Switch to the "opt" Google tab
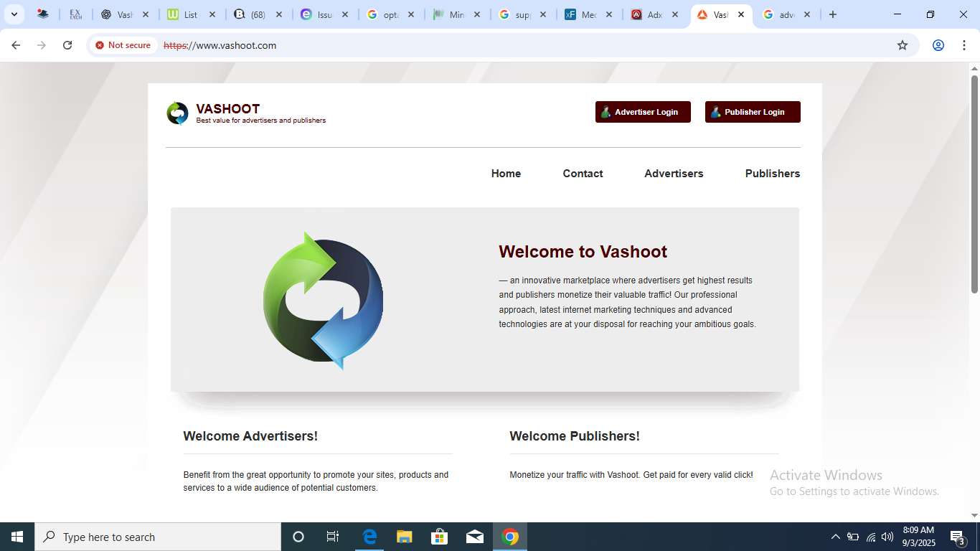This screenshot has height=551, width=980. tap(391, 14)
